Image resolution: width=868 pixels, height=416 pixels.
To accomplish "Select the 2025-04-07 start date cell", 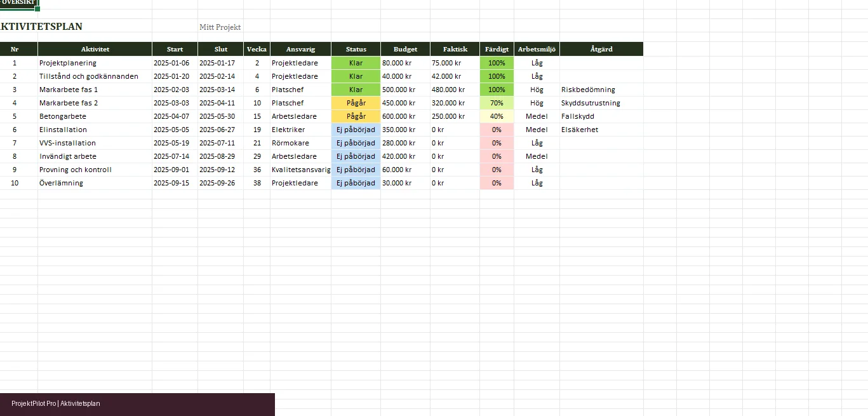I will tap(175, 116).
